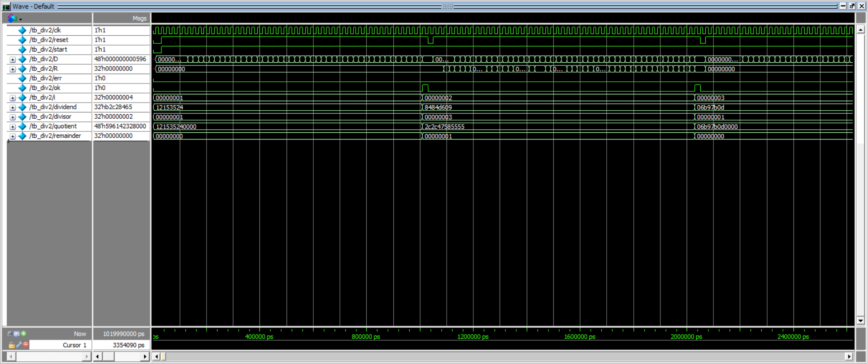Click names pane scrollbar left arrow
Image resolution: width=868 pixels, height=364 pixels.
[x=11, y=357]
